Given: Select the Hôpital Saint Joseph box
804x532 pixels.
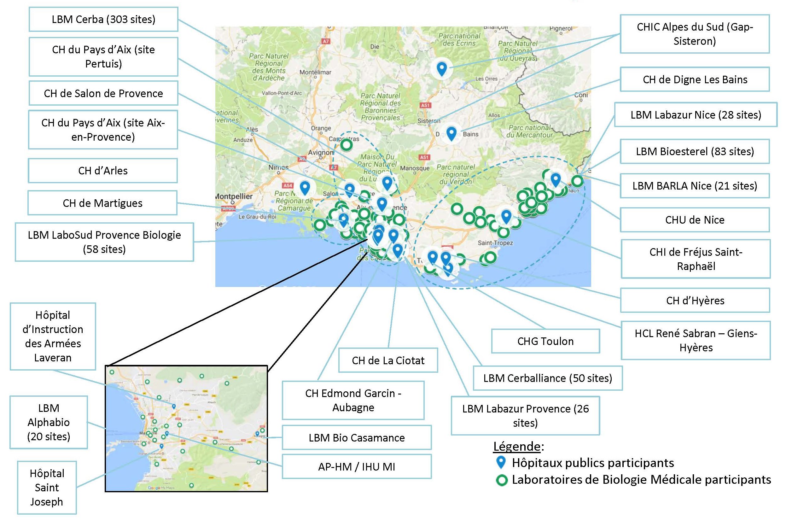Looking at the screenshot, I should pos(47,488).
